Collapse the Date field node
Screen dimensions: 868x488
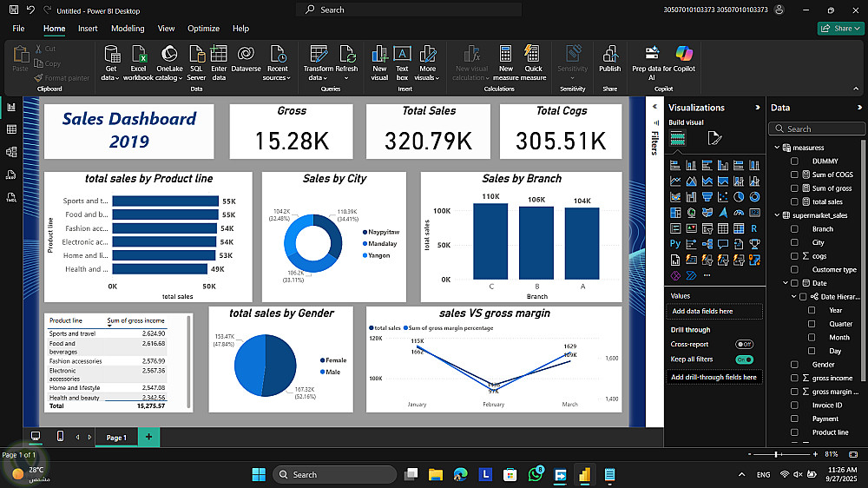[786, 283]
